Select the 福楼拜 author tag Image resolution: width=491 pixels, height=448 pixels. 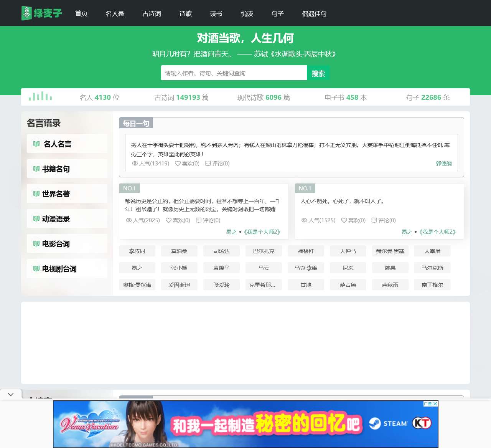(x=306, y=251)
